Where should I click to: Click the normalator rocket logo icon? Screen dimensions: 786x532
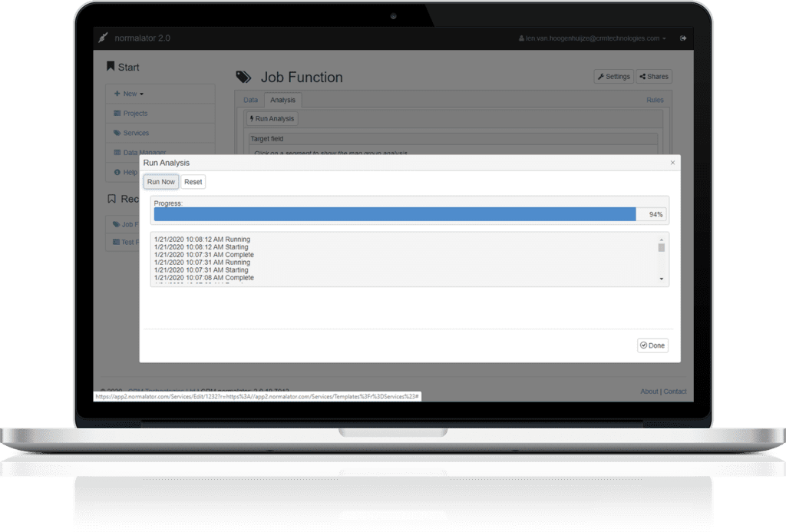103,38
